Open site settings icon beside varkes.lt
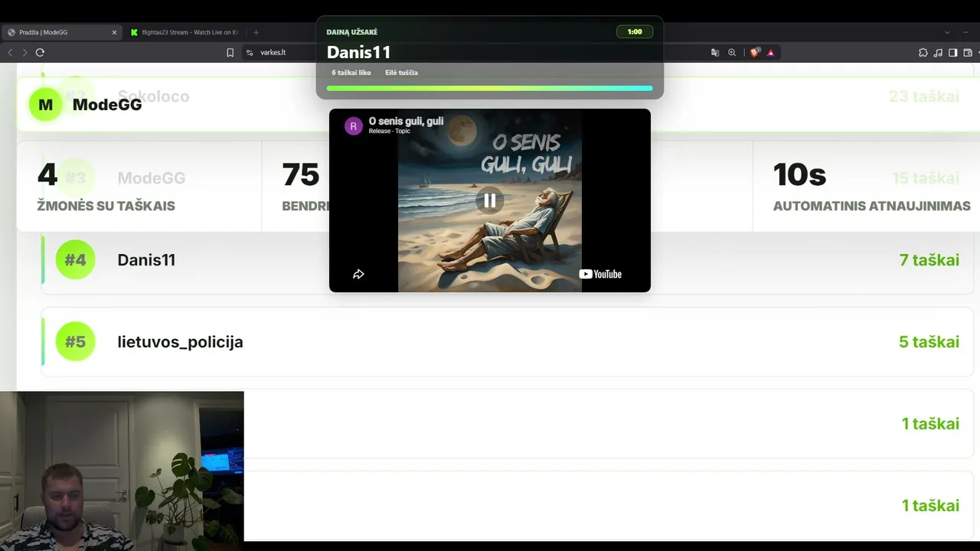980x551 pixels. tap(250, 53)
